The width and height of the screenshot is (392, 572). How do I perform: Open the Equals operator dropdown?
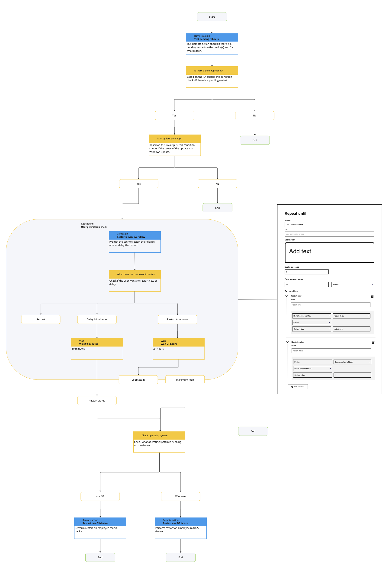click(311, 322)
